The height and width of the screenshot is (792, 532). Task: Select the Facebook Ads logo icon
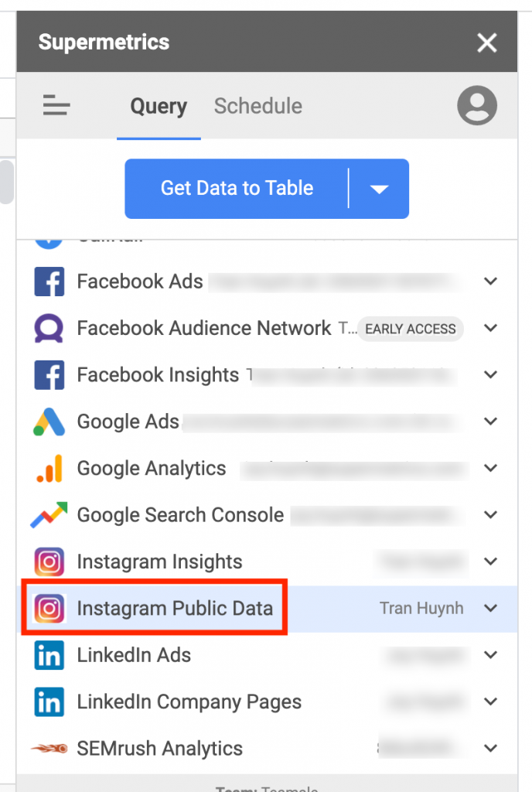49,282
